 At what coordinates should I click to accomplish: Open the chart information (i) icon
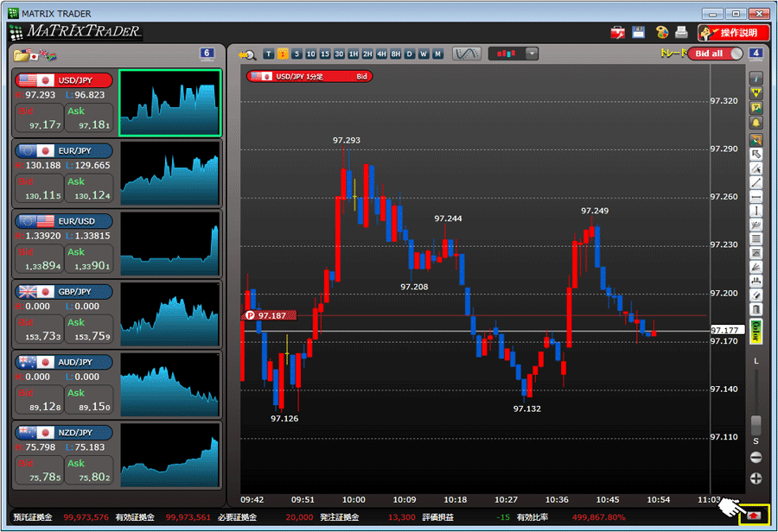(756, 79)
